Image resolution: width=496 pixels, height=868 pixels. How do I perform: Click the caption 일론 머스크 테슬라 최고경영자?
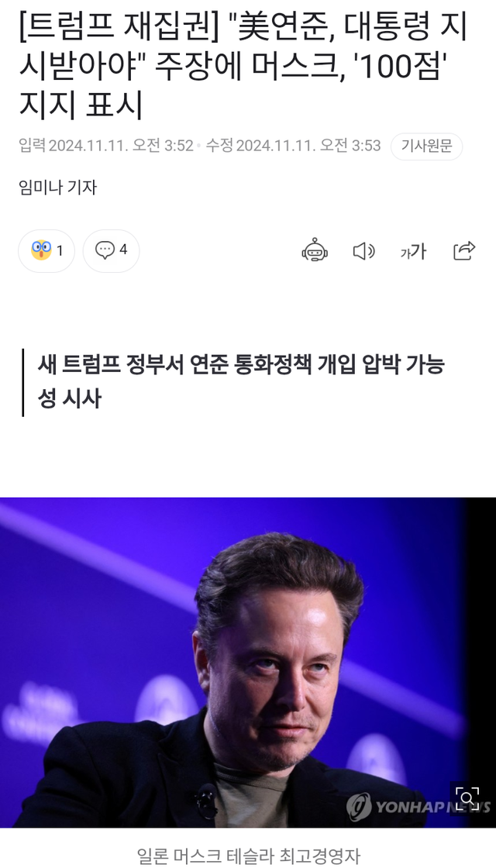(248, 855)
